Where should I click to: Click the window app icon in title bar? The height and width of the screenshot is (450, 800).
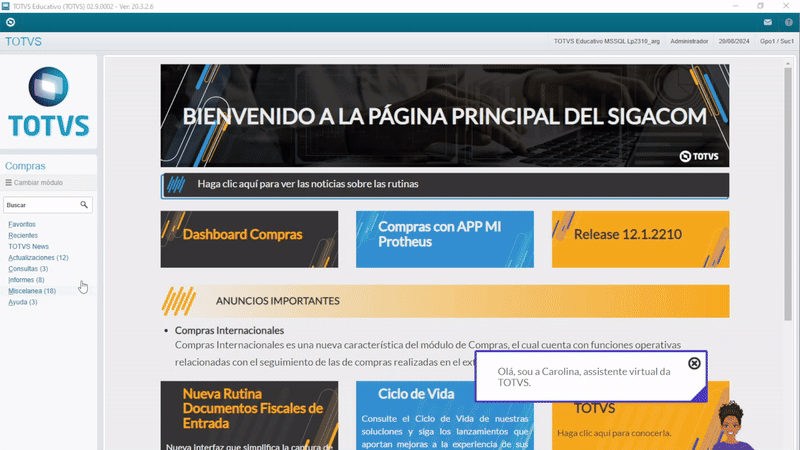coord(5,6)
